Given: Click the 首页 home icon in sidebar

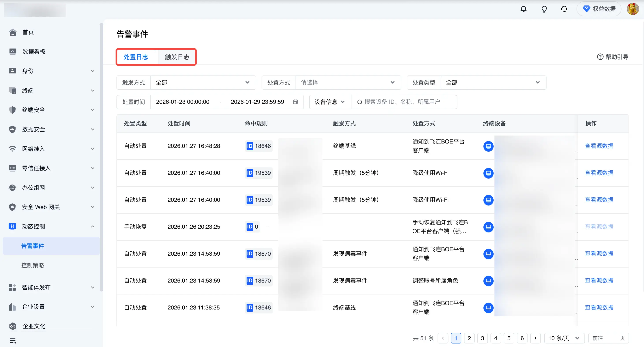Looking at the screenshot, I should [13, 32].
